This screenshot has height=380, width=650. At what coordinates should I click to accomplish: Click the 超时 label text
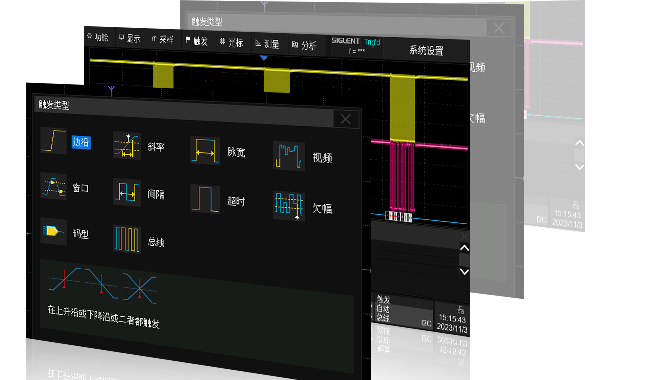point(236,201)
